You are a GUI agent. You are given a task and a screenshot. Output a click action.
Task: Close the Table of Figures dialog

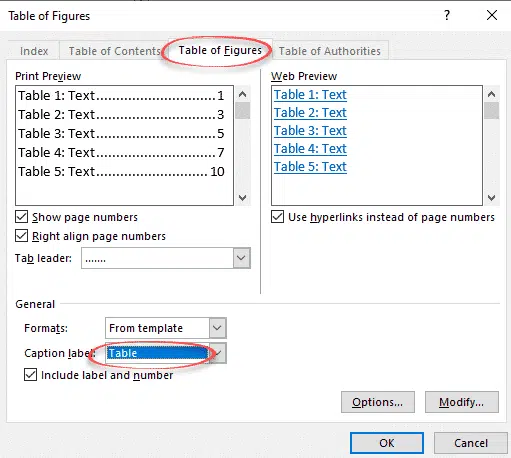coord(492,15)
